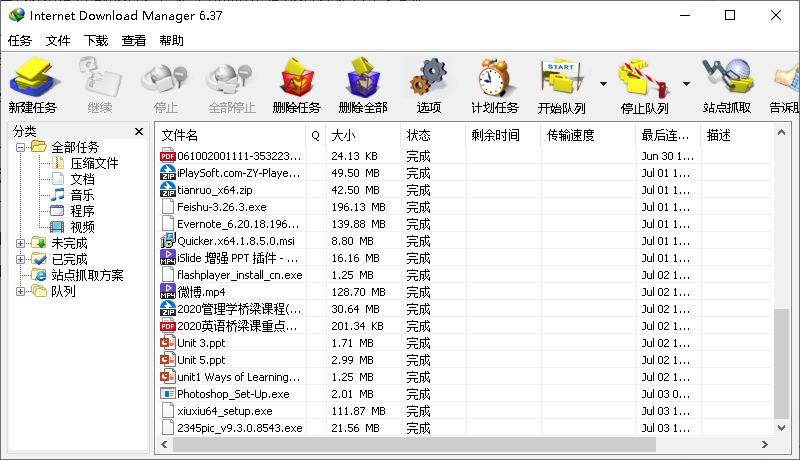Sort by the 状态 column header
Screen dimensions: 800x460
[x=433, y=135]
